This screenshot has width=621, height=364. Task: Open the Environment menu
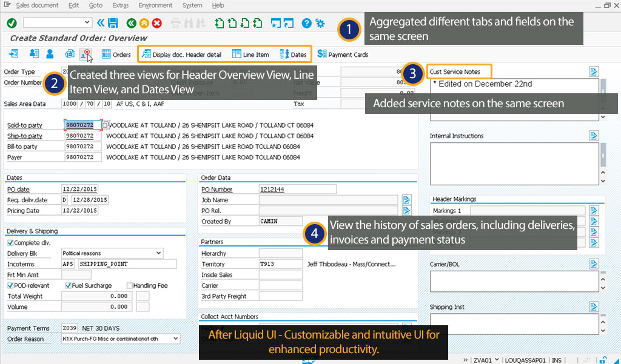[155, 5]
